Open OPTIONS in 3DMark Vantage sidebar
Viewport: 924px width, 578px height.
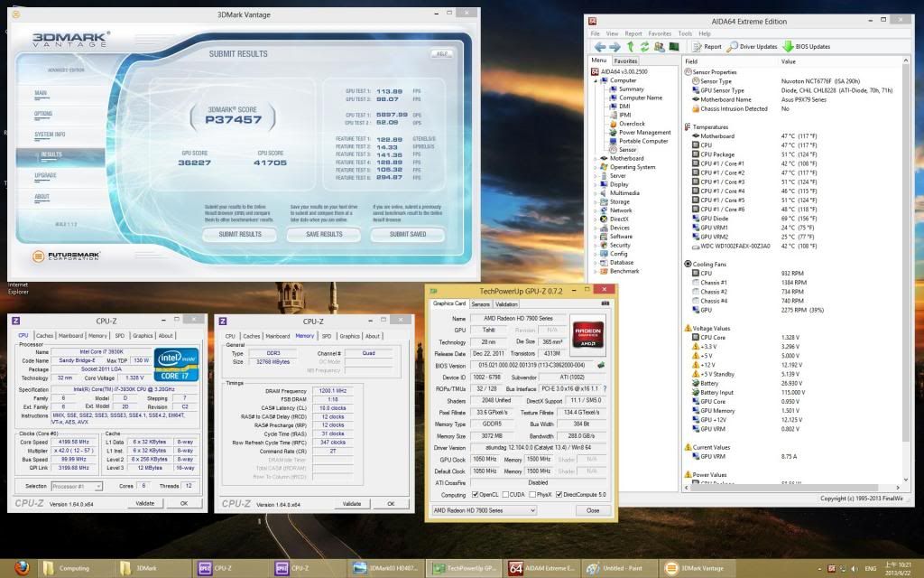(x=43, y=114)
